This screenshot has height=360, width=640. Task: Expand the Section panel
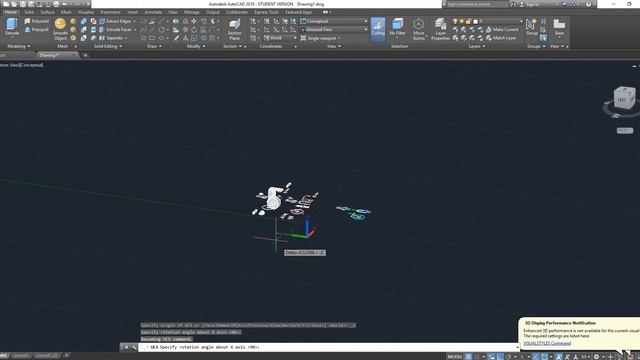click(x=232, y=47)
